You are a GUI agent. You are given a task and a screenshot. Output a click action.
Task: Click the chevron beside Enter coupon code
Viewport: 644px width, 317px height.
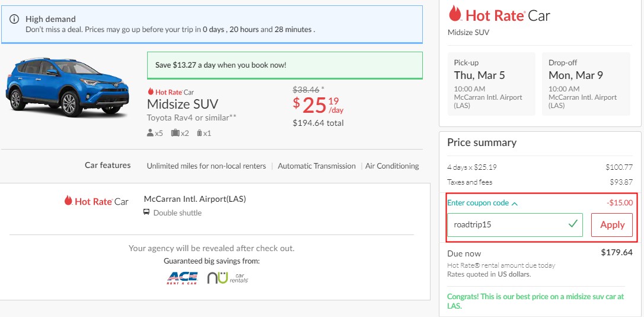515,204
